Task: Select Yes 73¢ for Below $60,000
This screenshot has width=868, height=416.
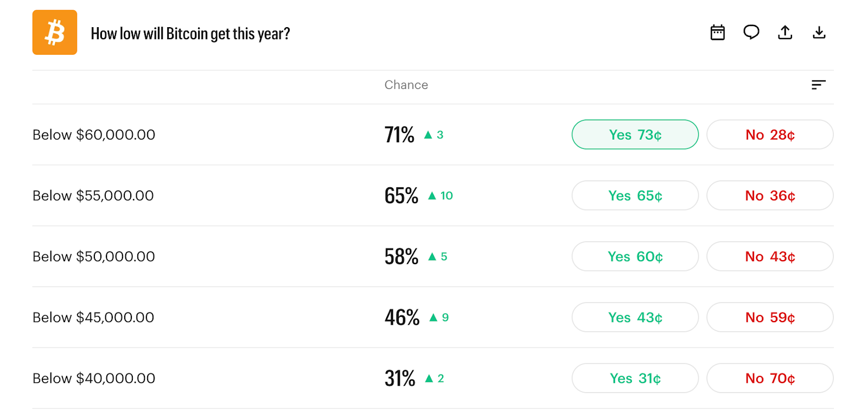Action: pyautogui.click(x=635, y=135)
